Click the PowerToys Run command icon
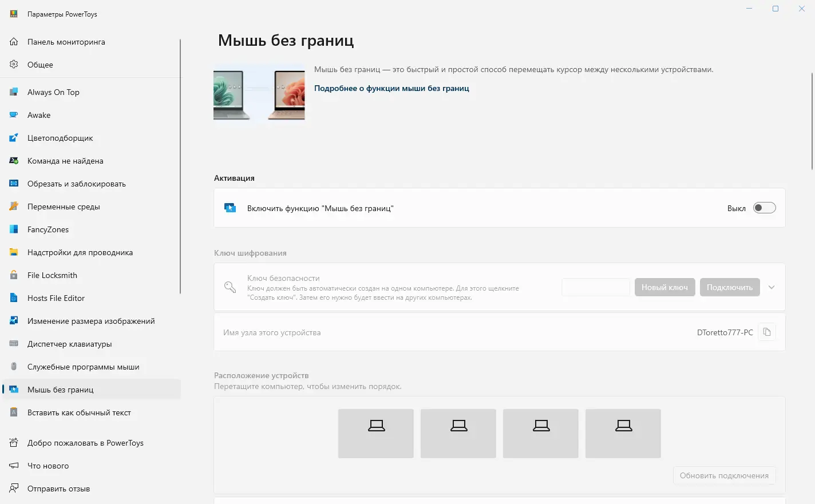815x504 pixels. click(x=14, y=161)
